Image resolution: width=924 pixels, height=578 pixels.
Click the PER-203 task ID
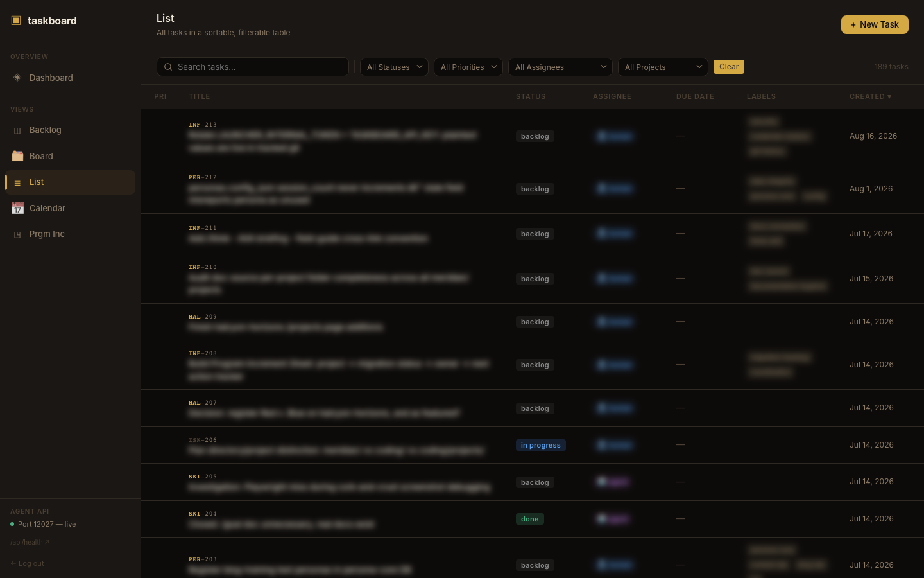pos(203,559)
